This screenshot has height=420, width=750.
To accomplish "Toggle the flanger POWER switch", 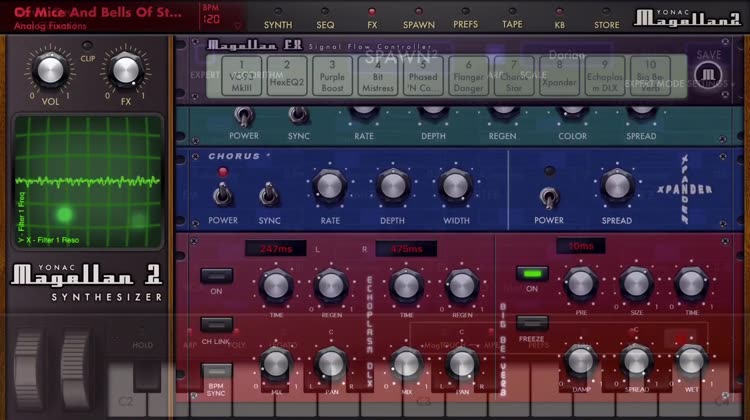I will tap(244, 116).
